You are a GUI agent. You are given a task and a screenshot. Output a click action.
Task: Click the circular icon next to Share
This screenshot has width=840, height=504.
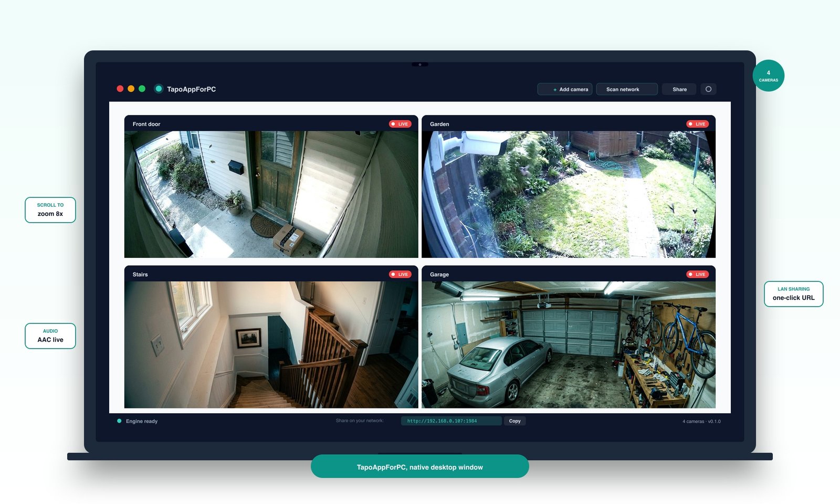(708, 89)
